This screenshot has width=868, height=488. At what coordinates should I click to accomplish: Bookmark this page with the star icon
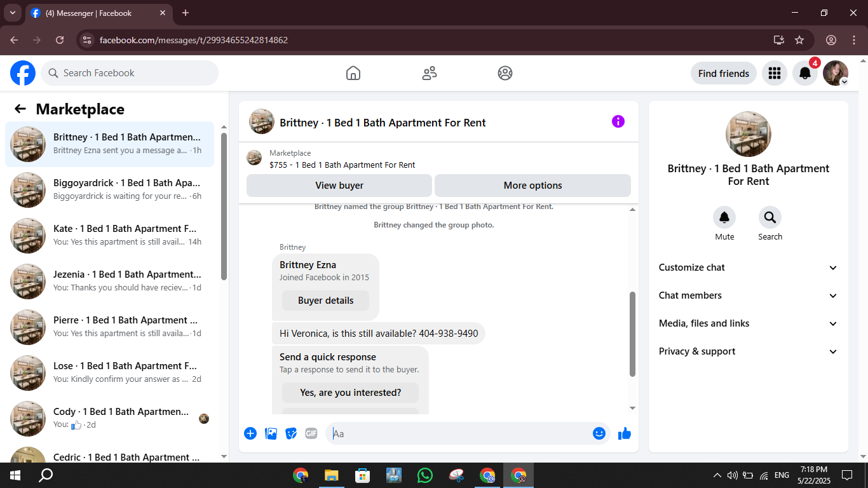(x=799, y=40)
